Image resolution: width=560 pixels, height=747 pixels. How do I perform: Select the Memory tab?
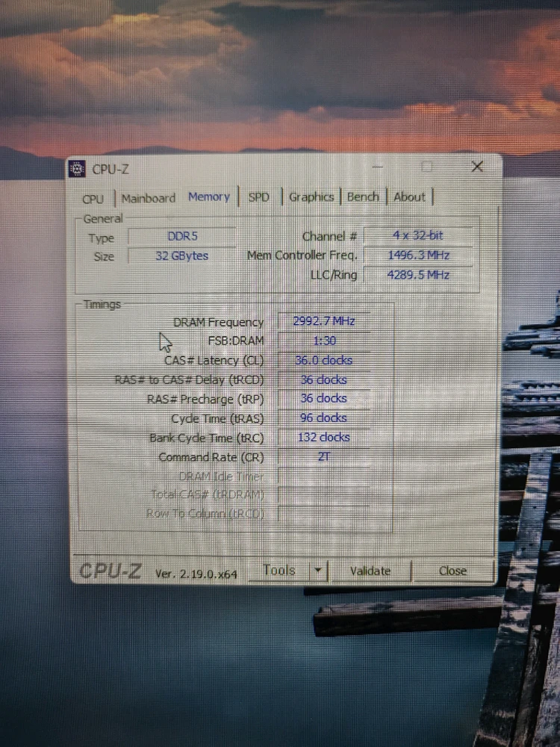point(209,196)
